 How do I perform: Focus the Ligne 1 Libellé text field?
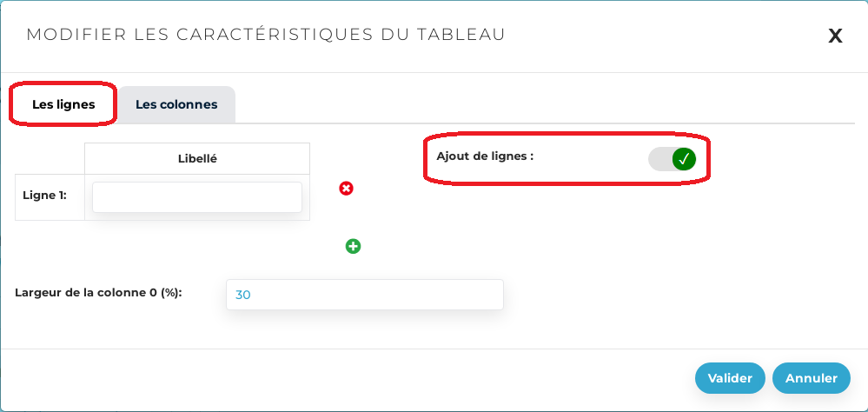(x=197, y=197)
